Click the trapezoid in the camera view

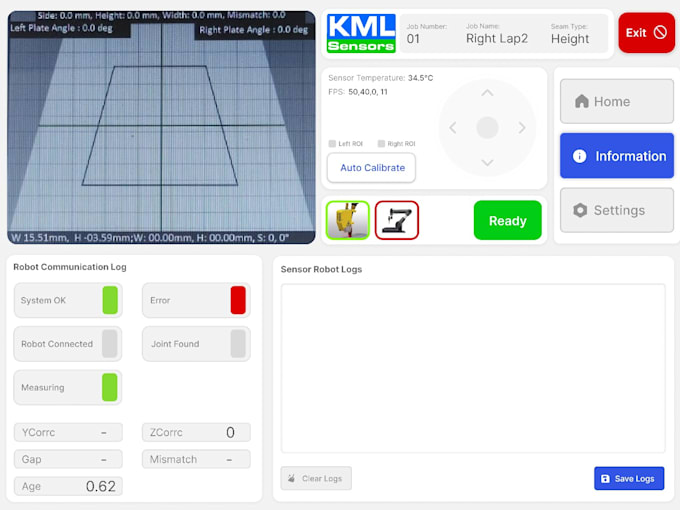tap(160, 126)
